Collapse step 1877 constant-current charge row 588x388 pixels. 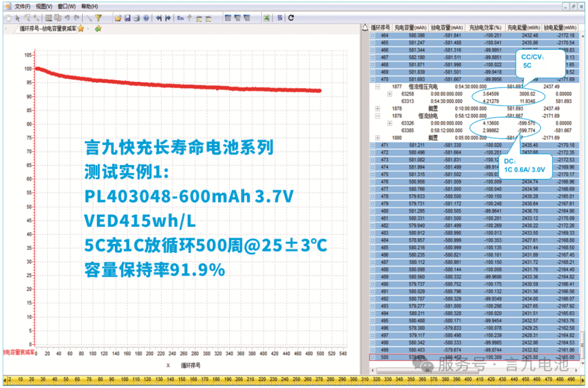click(377, 87)
